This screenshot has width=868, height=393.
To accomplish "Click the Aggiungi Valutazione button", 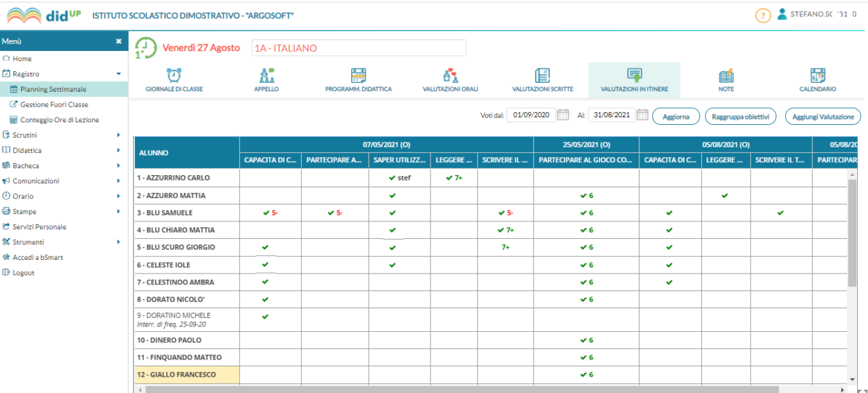I will [x=823, y=117].
